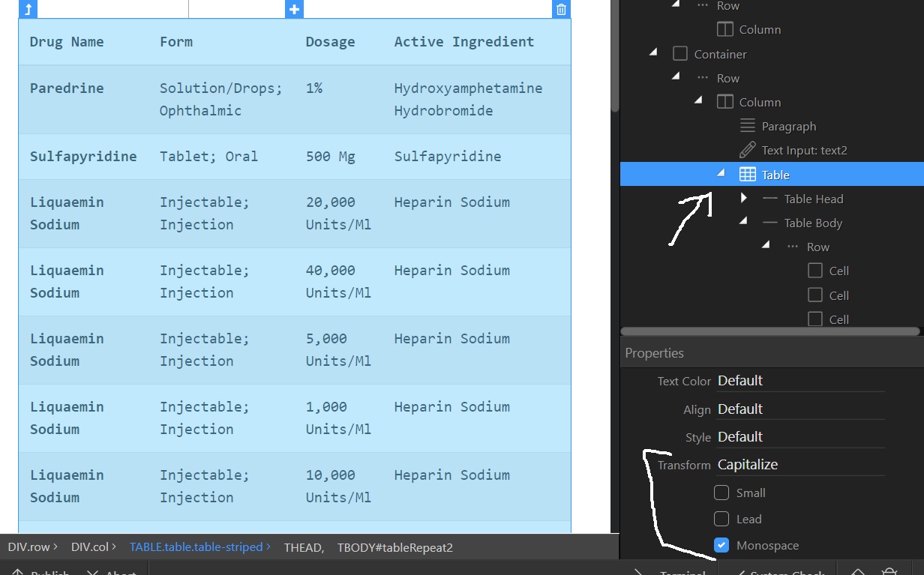
Task: Click the Paragraph lines icon
Action: point(748,126)
